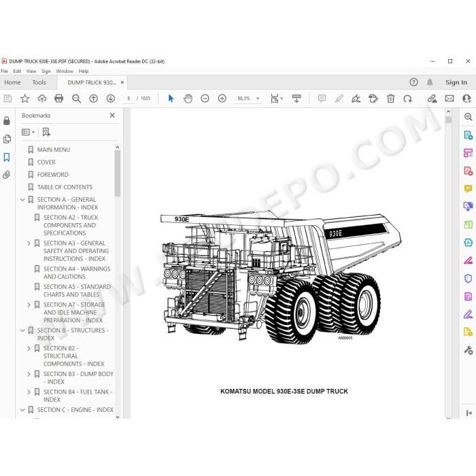Expand Section B3 Dump Body
The height and width of the screenshot is (476, 476).
(x=29, y=374)
